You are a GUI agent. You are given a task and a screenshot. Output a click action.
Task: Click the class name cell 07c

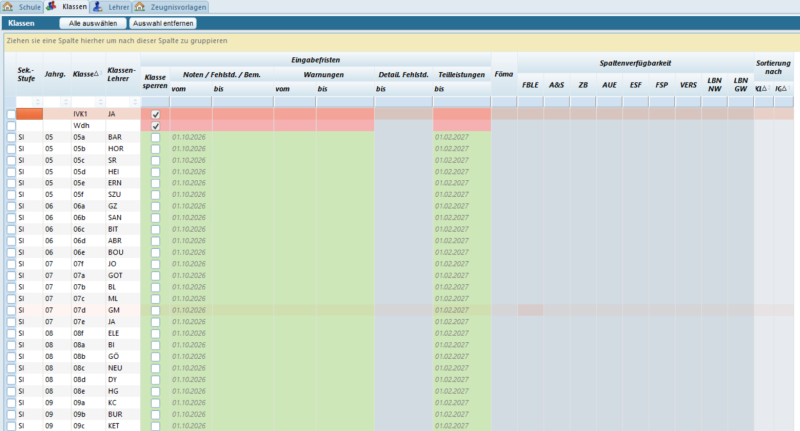79,299
